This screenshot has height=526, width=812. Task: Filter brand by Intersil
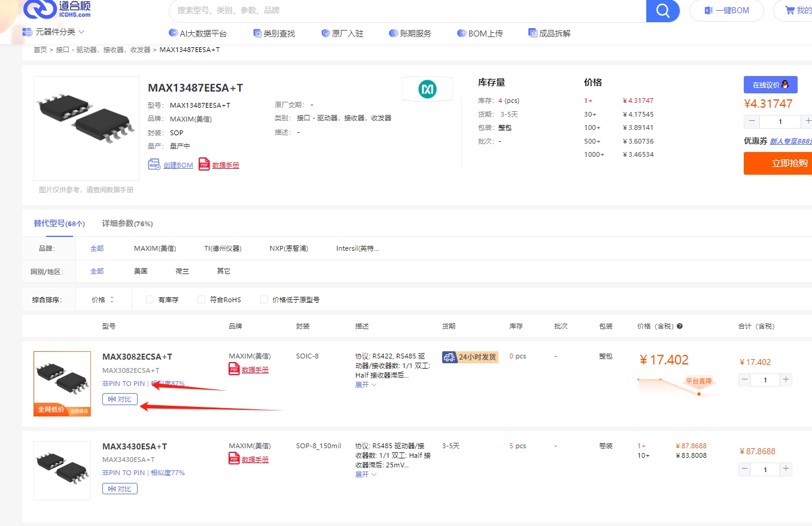click(358, 248)
